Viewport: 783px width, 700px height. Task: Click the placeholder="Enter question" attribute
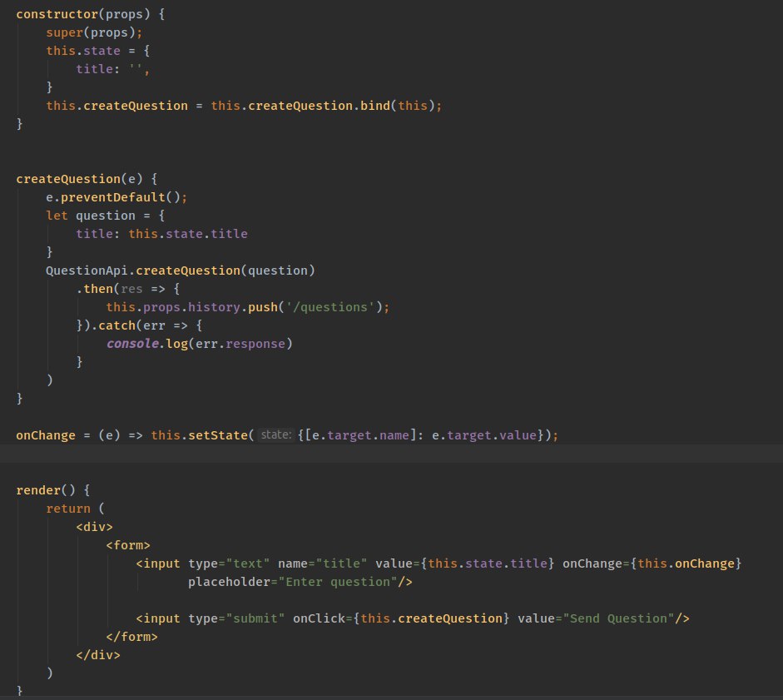(300, 582)
